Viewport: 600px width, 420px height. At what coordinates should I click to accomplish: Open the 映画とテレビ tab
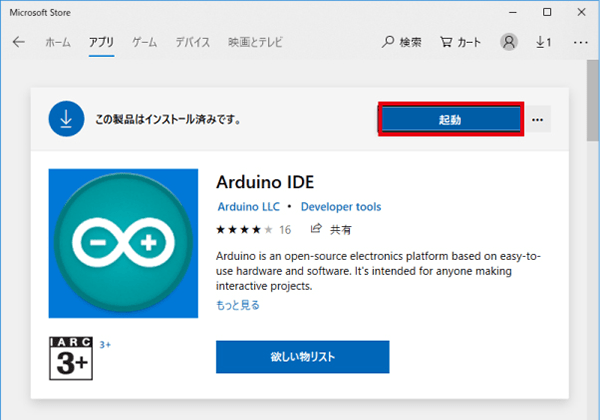[255, 42]
